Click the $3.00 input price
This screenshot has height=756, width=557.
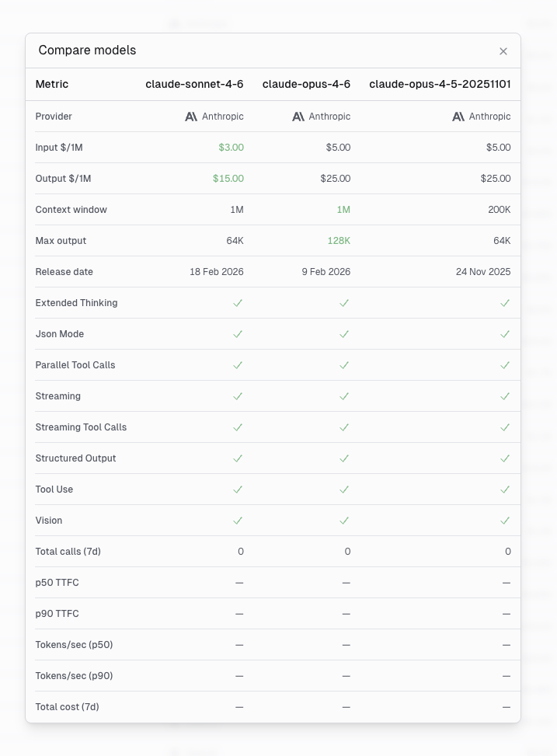pyautogui.click(x=231, y=148)
